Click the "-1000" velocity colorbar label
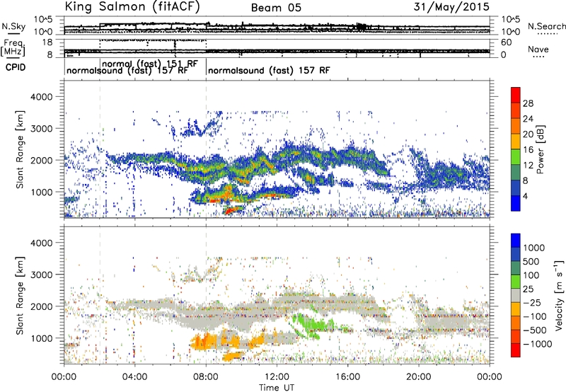 [x=538, y=344]
